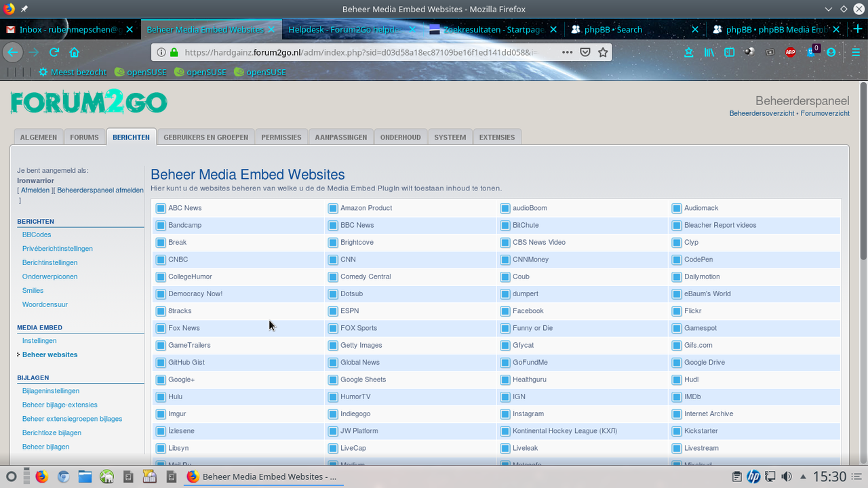Viewport: 868px width, 488px height.
Task: Open the HP tray icon
Action: click(x=753, y=476)
